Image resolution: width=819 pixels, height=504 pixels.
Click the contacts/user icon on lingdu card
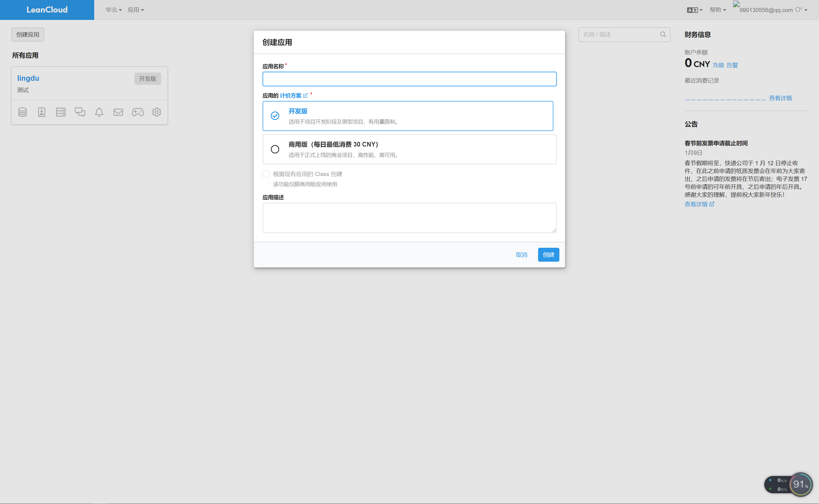pyautogui.click(x=42, y=112)
